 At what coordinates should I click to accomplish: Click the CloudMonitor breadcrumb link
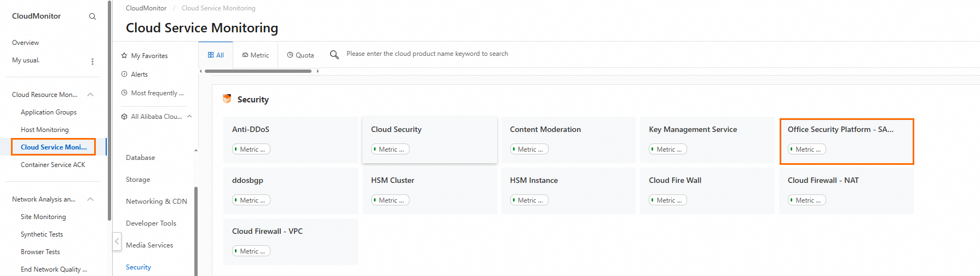pos(146,8)
